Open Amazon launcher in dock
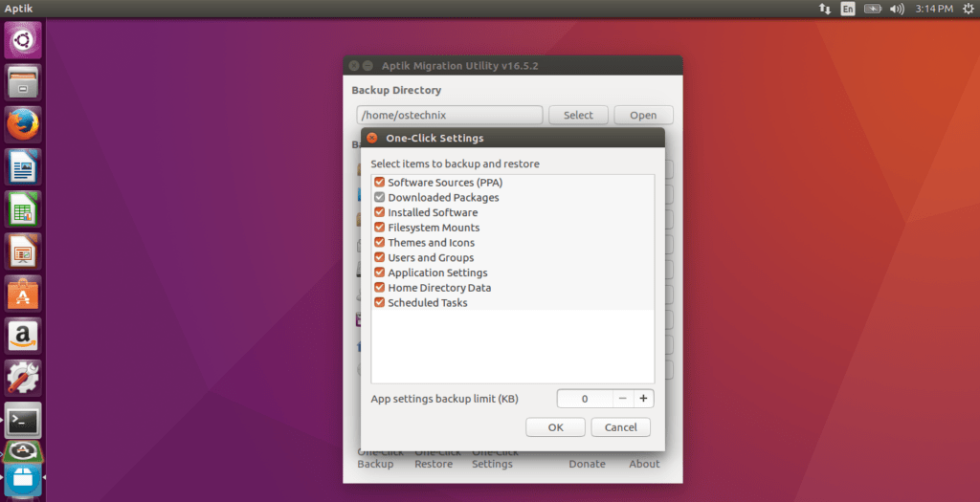This screenshot has width=980, height=502. [x=23, y=336]
